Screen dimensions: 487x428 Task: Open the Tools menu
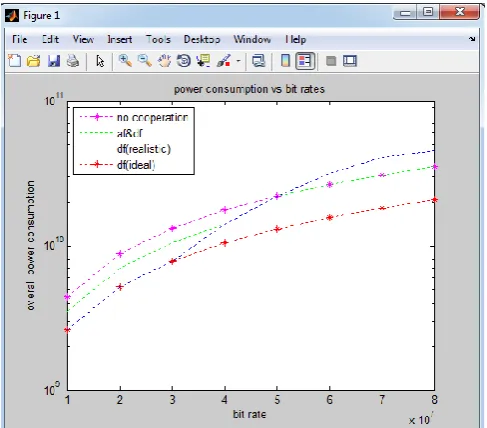click(158, 39)
